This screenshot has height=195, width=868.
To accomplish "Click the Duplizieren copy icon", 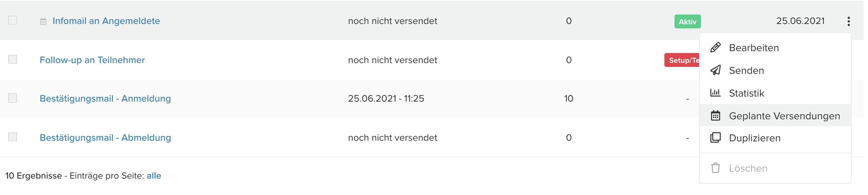I will pos(715,138).
